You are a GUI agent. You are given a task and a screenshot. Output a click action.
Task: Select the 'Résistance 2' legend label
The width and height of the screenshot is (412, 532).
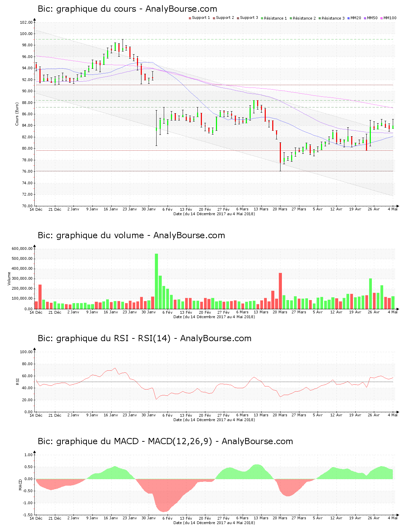tap(304, 18)
